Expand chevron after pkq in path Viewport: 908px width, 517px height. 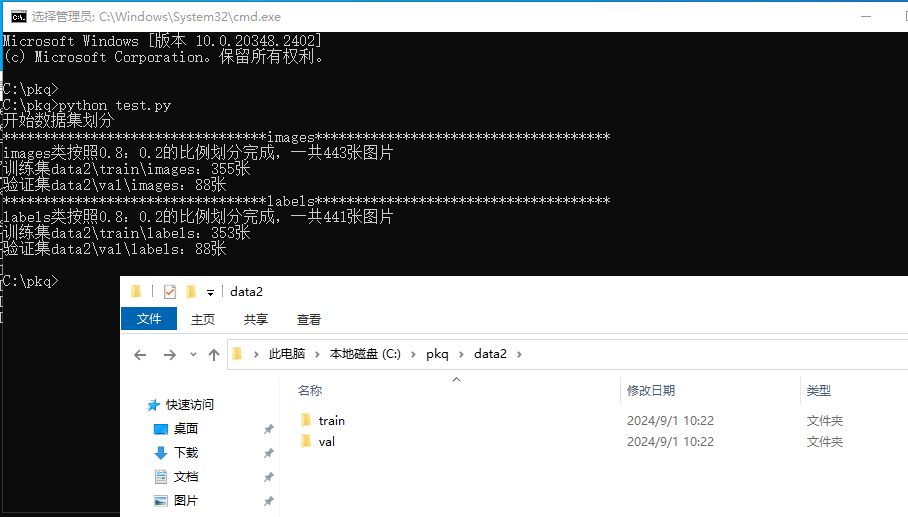tap(462, 354)
